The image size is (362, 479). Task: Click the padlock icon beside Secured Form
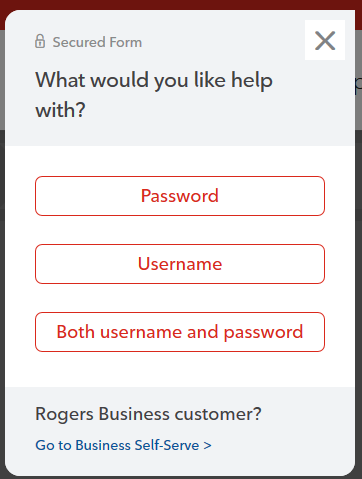point(40,41)
